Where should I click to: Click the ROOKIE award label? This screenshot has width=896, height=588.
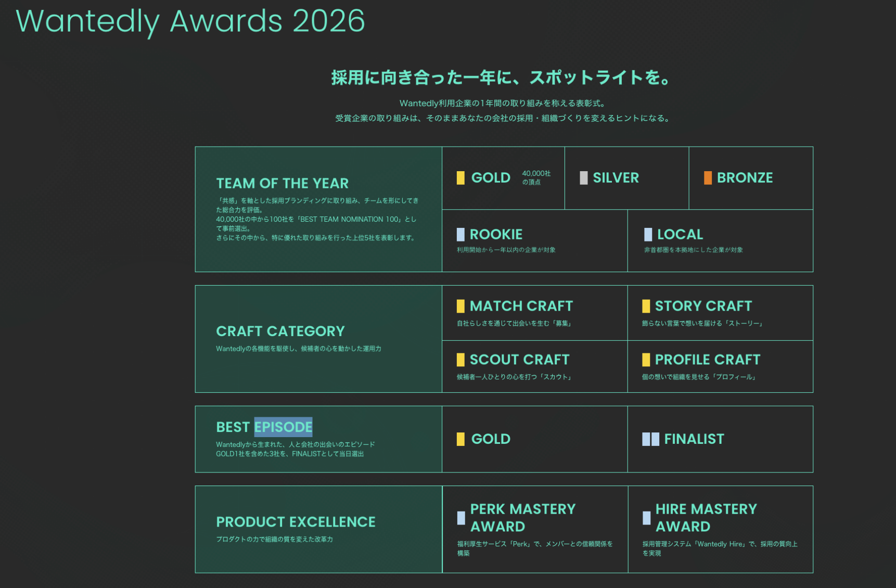[496, 235]
